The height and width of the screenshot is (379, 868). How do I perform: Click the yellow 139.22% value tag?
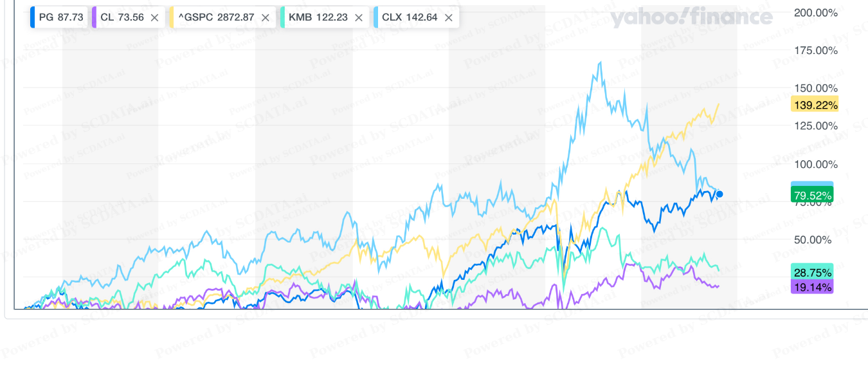814,104
